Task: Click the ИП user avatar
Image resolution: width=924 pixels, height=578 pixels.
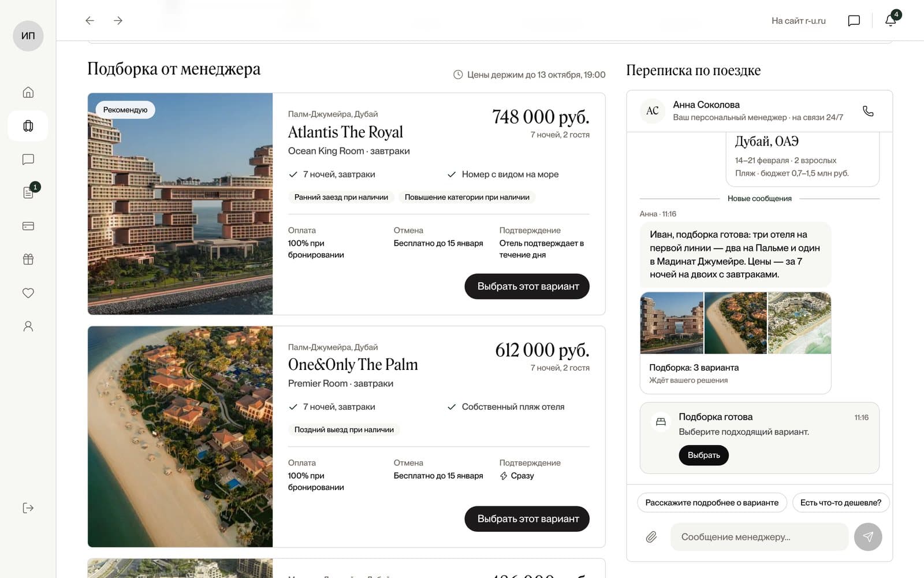Action: coord(28,36)
